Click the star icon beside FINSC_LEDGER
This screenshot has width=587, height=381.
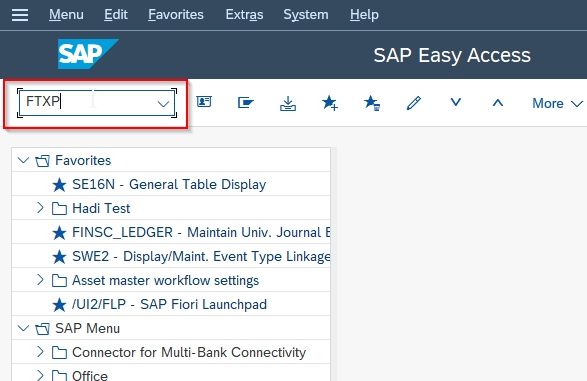[x=59, y=233]
